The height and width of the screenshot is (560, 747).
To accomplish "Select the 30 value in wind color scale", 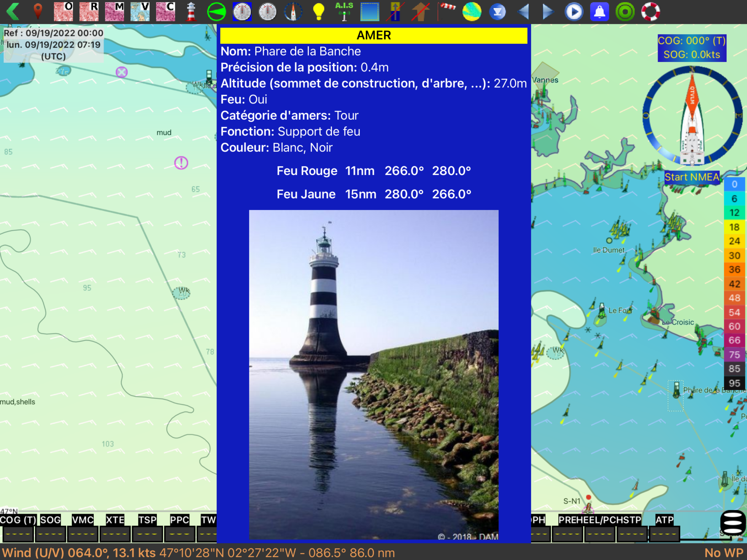I will pyautogui.click(x=734, y=255).
